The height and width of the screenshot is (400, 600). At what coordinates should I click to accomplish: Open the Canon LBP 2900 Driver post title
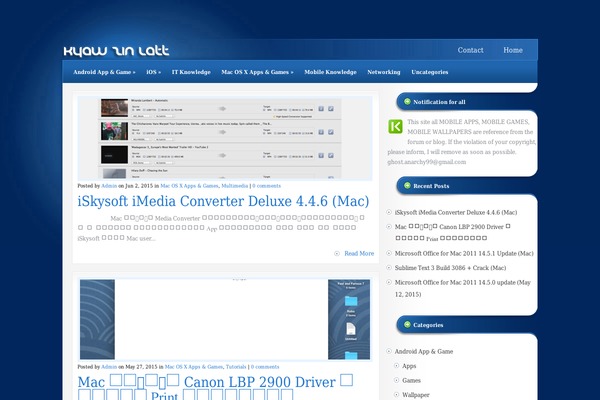click(x=215, y=387)
